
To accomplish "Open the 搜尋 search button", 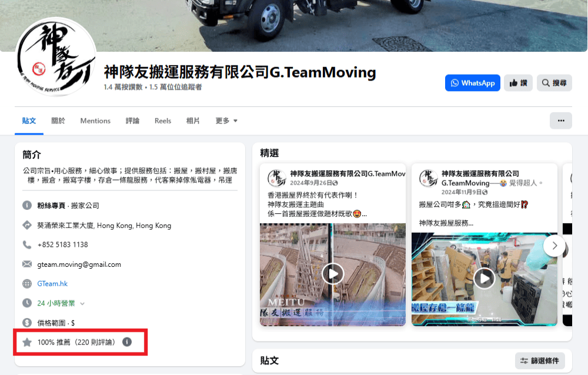I will (x=554, y=83).
